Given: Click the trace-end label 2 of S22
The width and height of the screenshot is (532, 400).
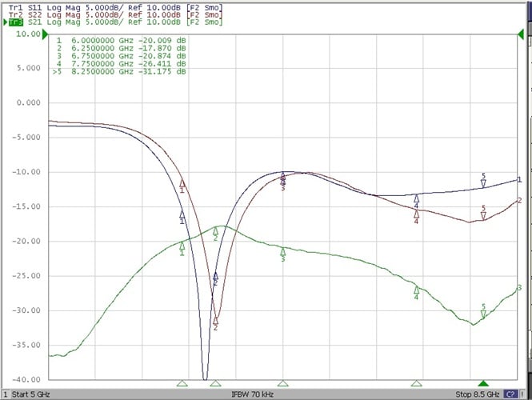Looking at the screenshot, I should tap(519, 201).
